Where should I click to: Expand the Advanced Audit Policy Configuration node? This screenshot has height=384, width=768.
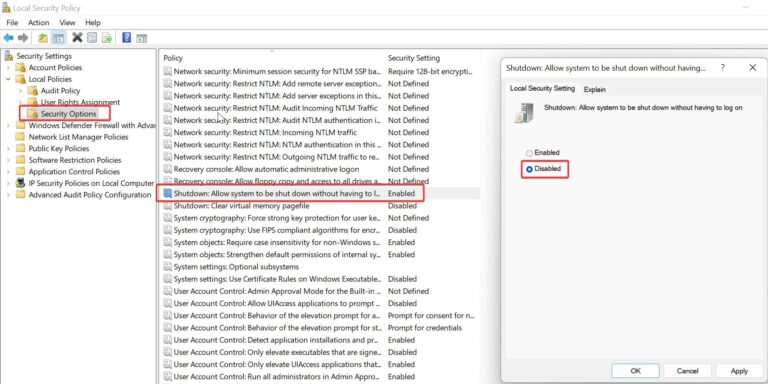pyautogui.click(x=8, y=195)
